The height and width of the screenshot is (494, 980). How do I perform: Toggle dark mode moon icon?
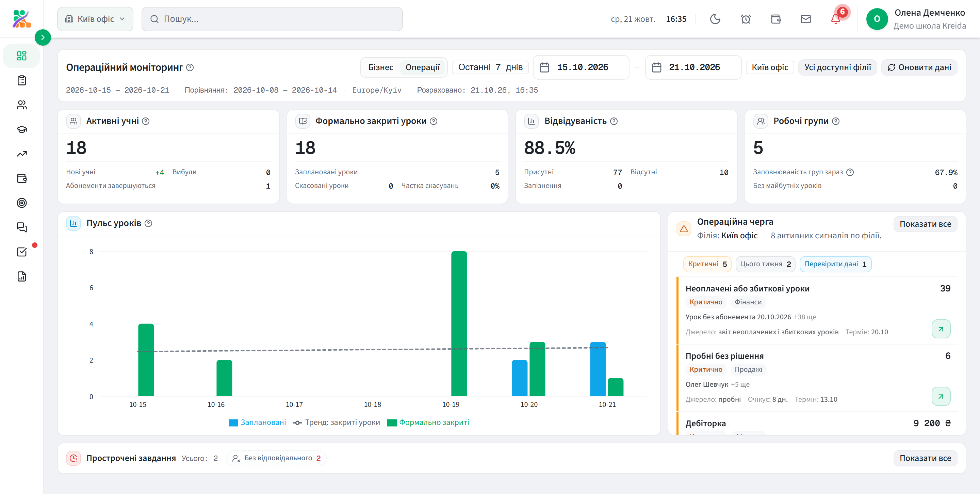pos(715,19)
